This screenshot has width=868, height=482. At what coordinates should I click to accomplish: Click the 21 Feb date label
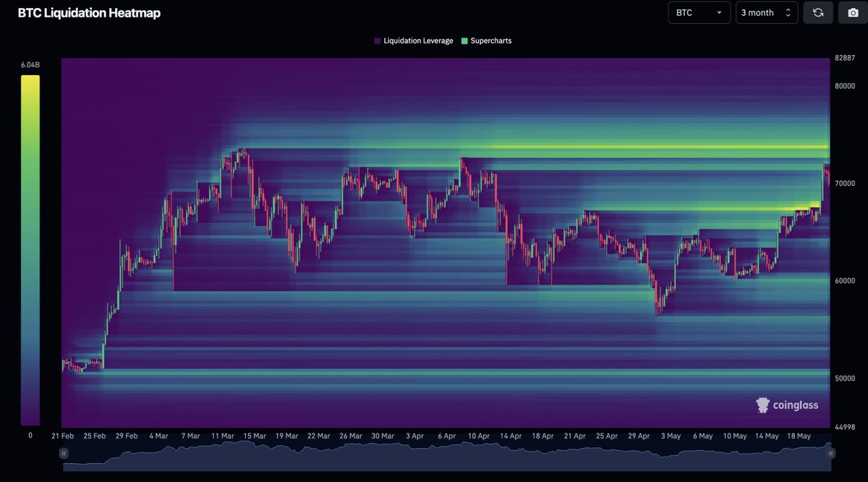(x=63, y=436)
